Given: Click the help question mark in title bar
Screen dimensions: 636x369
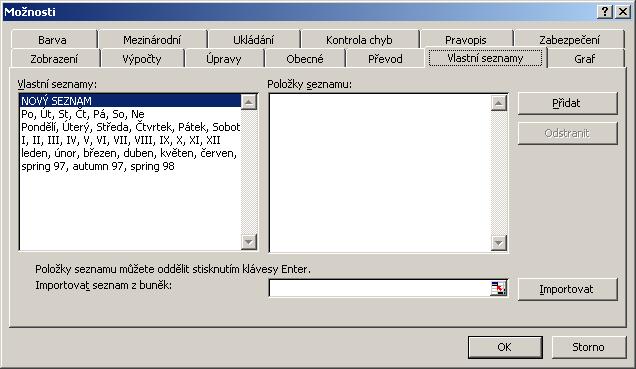Looking at the screenshot, I should [604, 12].
